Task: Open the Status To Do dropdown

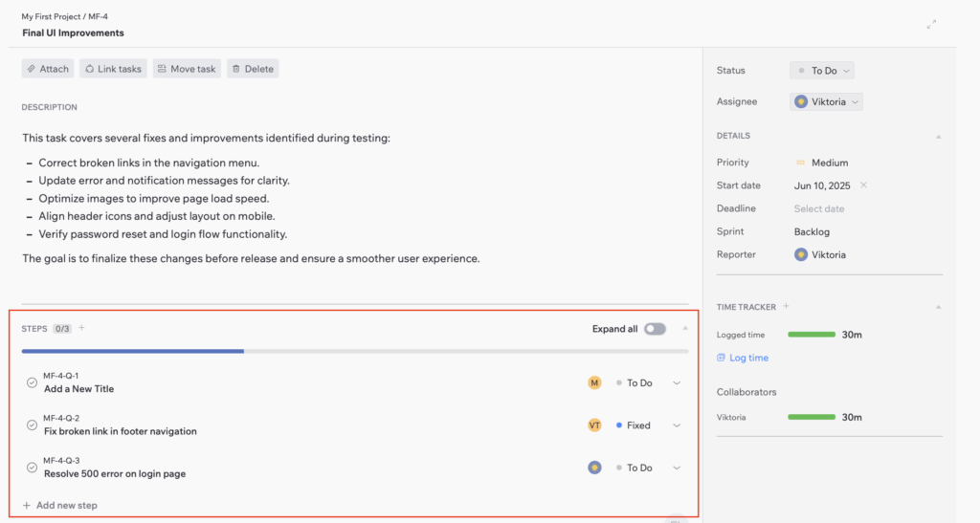Action: (x=822, y=71)
